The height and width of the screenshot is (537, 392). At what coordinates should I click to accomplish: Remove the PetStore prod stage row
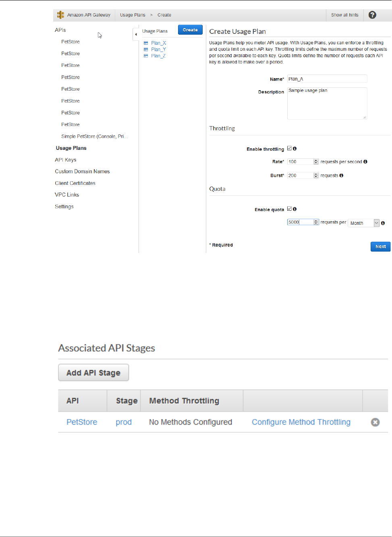point(375,422)
